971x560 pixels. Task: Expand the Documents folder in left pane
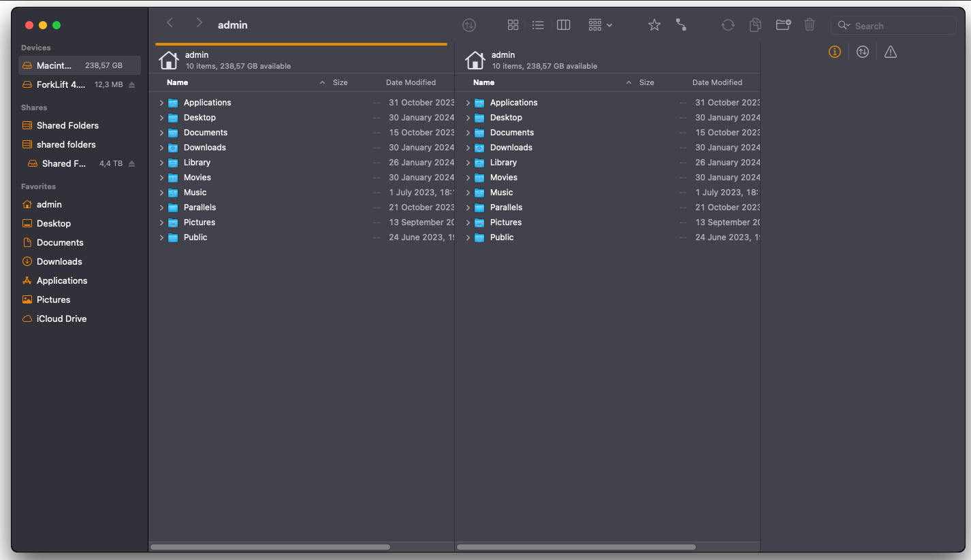[161, 133]
